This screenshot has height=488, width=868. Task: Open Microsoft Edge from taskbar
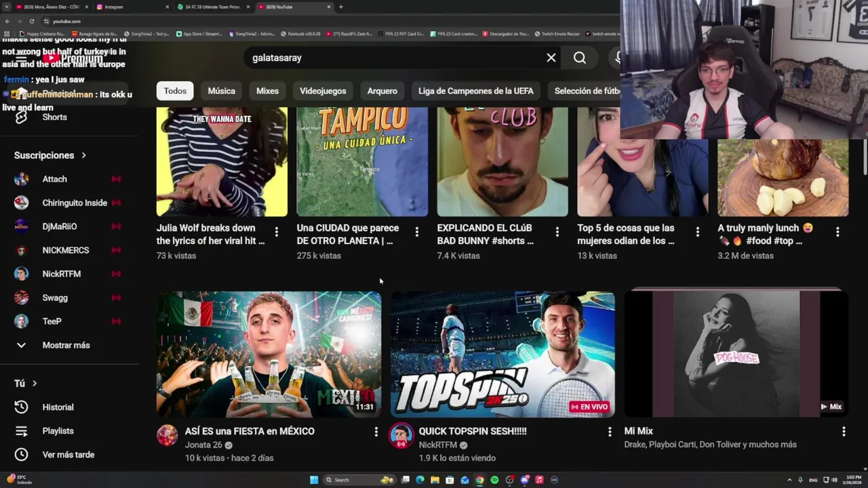[420, 480]
